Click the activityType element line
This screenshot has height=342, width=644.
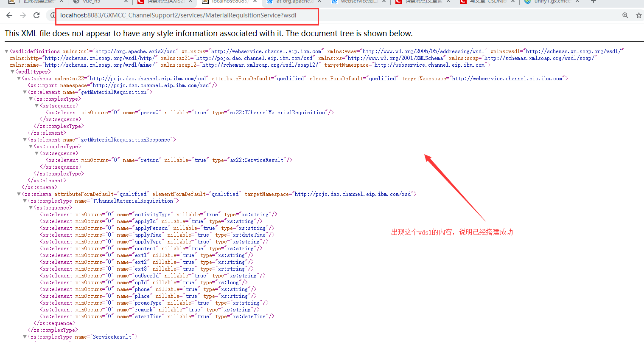pos(159,215)
